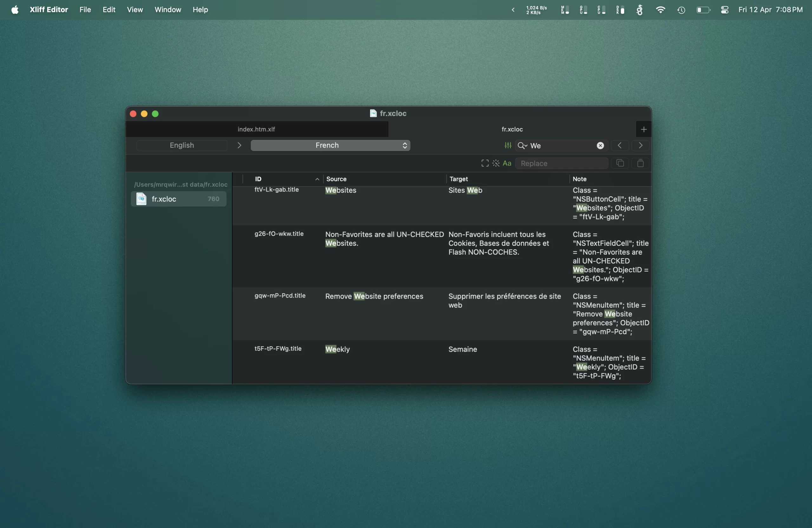The height and width of the screenshot is (528, 812).
Task: Add a new tab with plus button
Action: tap(644, 129)
